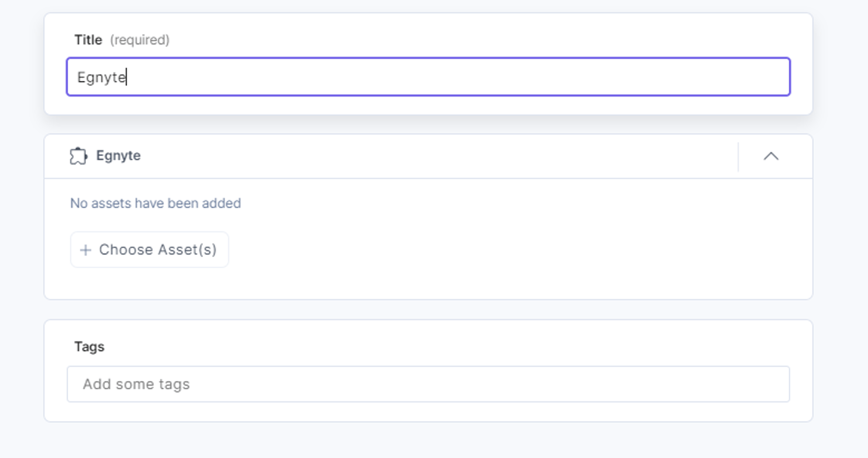Click the plus icon in Choose Asset(s)
Screen dimensions: 868x458
[x=86, y=250]
